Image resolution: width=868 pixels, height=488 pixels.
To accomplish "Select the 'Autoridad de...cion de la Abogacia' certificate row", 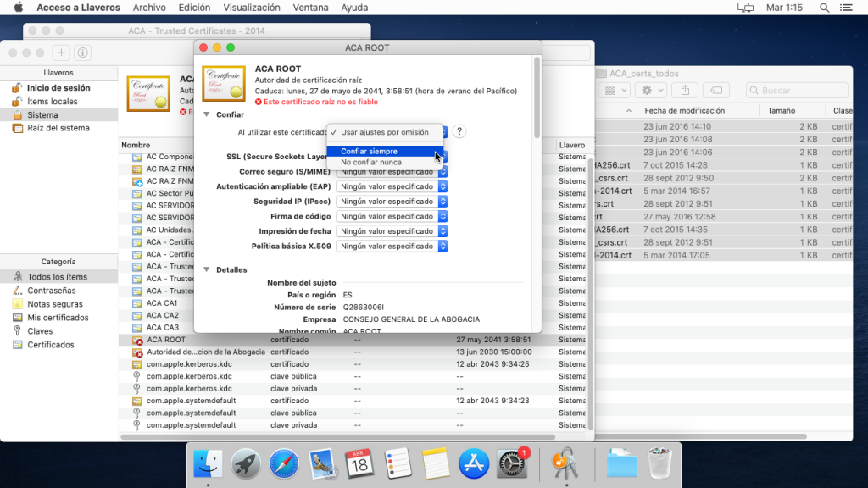I will pyautogui.click(x=353, y=352).
